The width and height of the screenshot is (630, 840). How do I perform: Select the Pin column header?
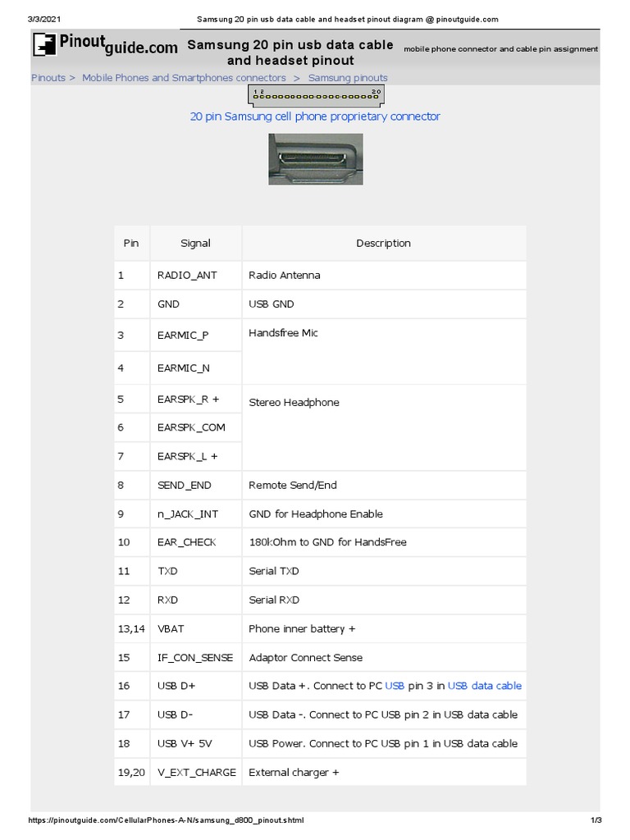click(131, 244)
